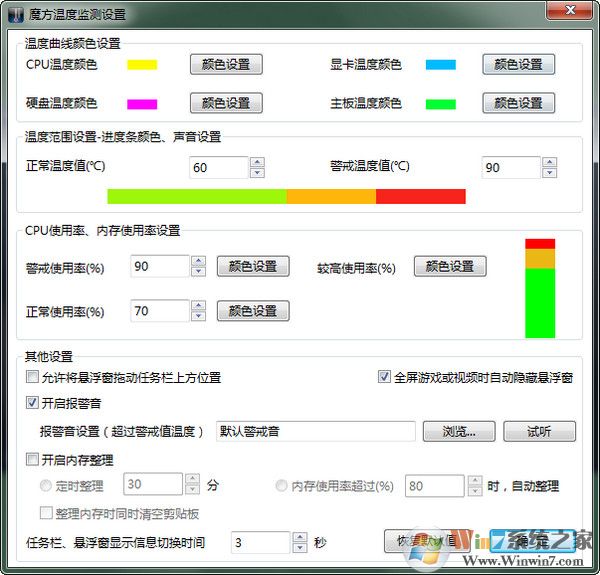Viewport: 600px width, 575px height.
Task: Toggle the 开启报警音 checkbox
Action: tap(33, 402)
